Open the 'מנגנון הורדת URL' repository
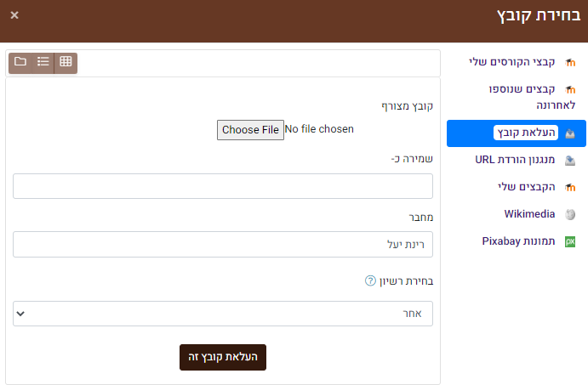The image size is (588, 385). [515, 160]
